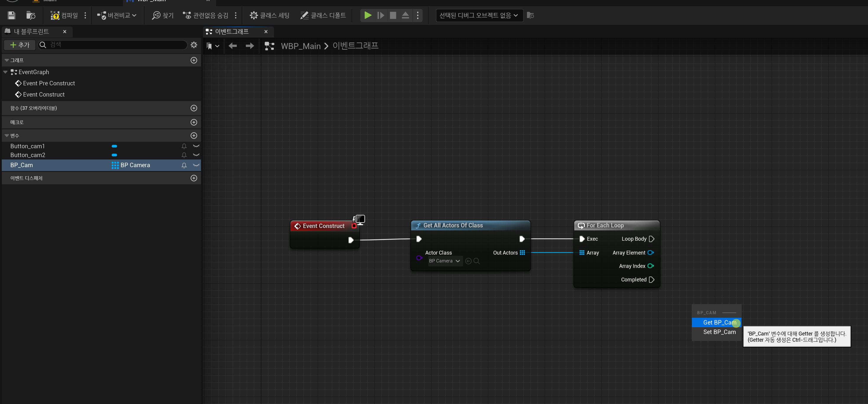Screen dimensions: 868x404
Task: Toggle BP_Cam notification bell icon
Action: (x=184, y=165)
